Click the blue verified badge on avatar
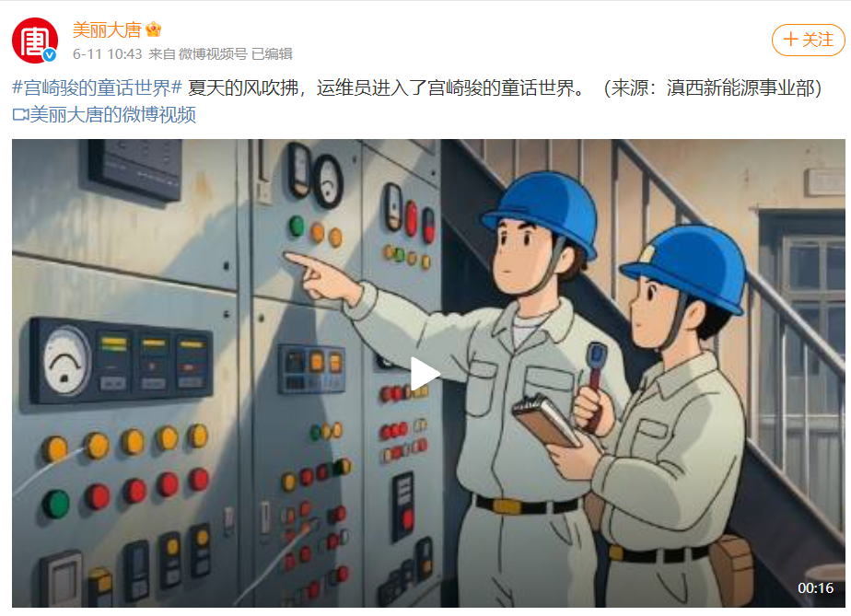The width and height of the screenshot is (851, 616). [x=50, y=55]
